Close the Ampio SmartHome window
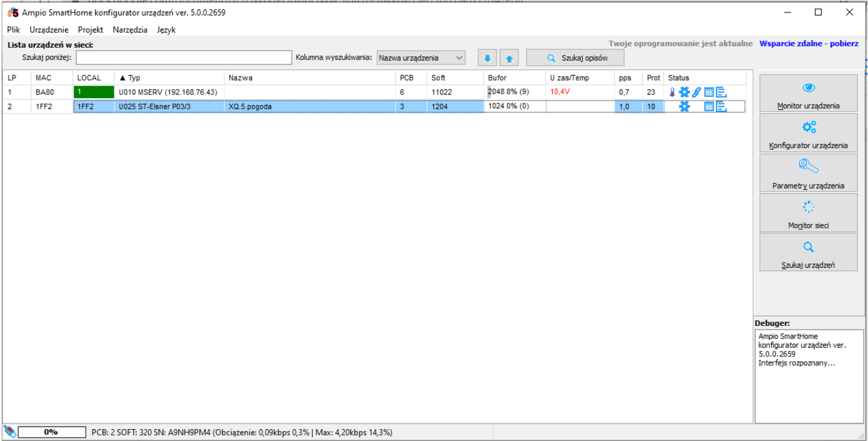The image size is (868, 441). pyautogui.click(x=849, y=12)
